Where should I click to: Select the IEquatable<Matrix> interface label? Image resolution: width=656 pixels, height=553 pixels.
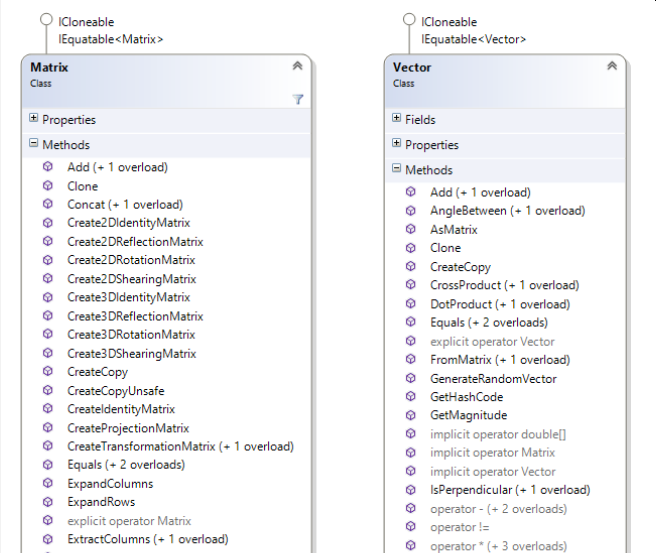pos(110,39)
